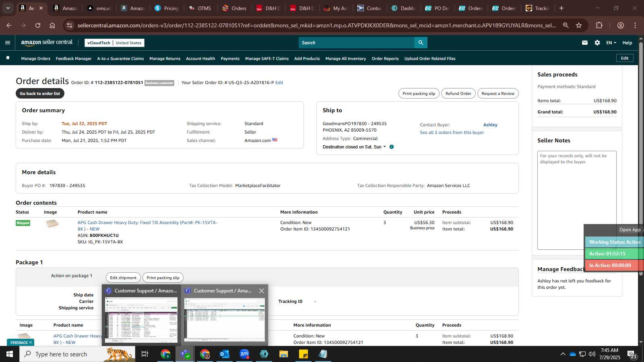The height and width of the screenshot is (362, 644).
Task: Click Print packing slip in Package 1
Action: (x=163, y=278)
